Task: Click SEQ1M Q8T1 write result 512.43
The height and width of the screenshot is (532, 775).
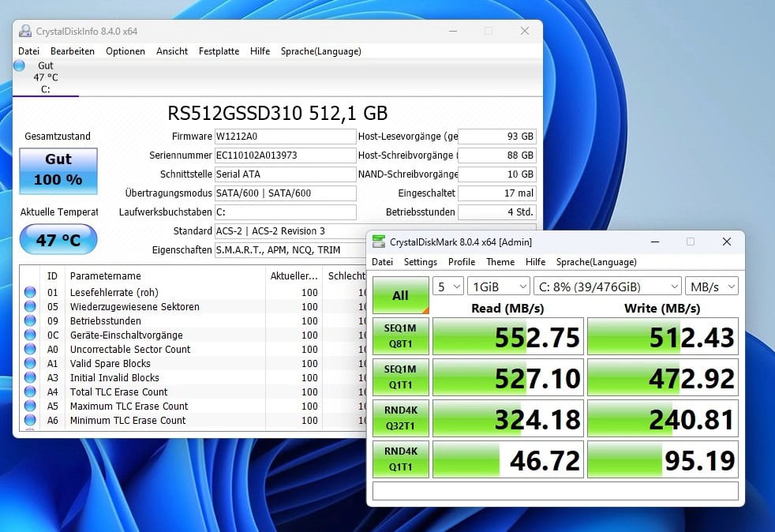Action: (x=663, y=336)
